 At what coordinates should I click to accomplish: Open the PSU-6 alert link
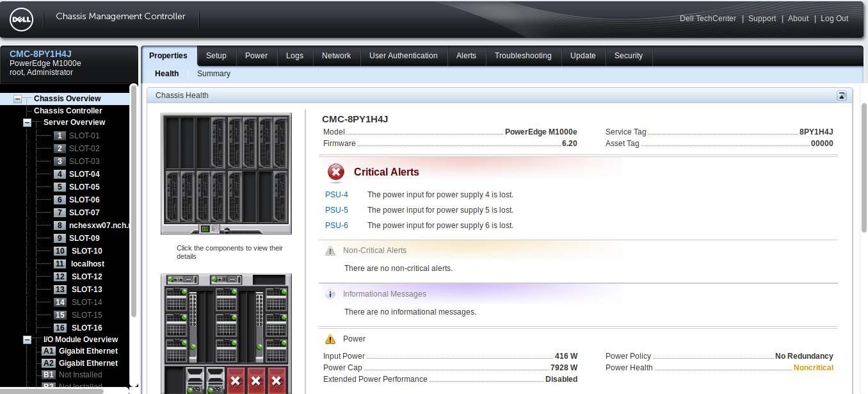coord(337,226)
